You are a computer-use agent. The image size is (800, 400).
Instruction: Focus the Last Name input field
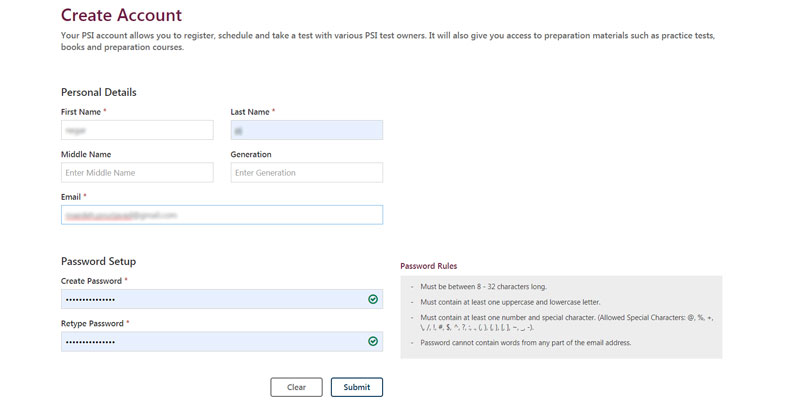(x=307, y=130)
